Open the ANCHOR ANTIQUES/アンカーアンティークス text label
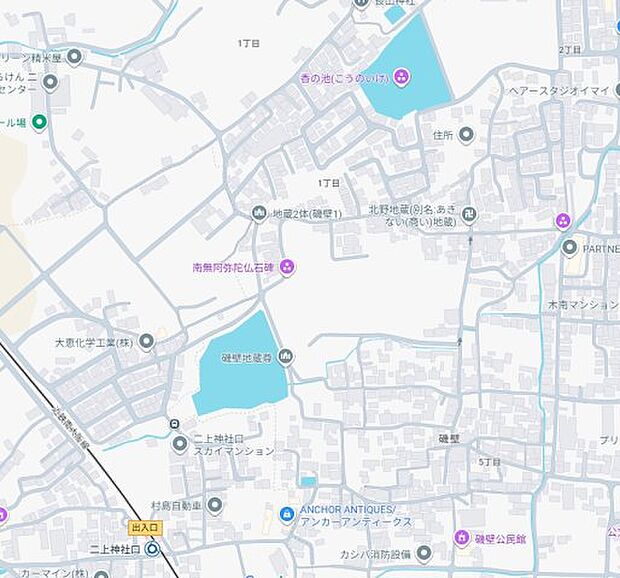 tap(356, 515)
